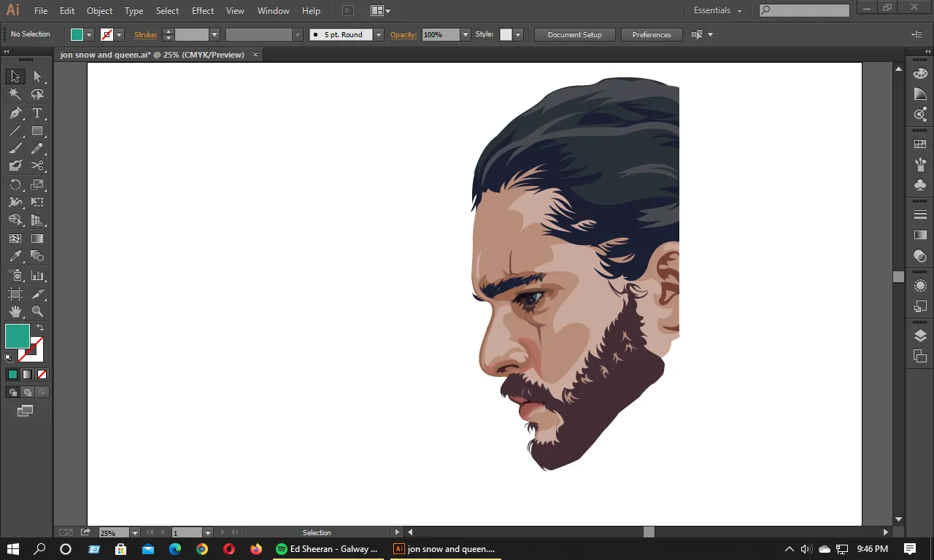The height and width of the screenshot is (560, 934).
Task: Open the Appearance panel icon
Action: click(920, 285)
